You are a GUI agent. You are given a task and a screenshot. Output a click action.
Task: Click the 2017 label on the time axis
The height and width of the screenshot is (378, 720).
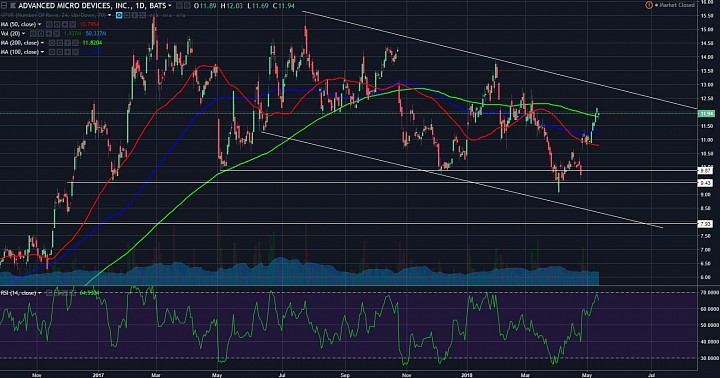click(98, 374)
